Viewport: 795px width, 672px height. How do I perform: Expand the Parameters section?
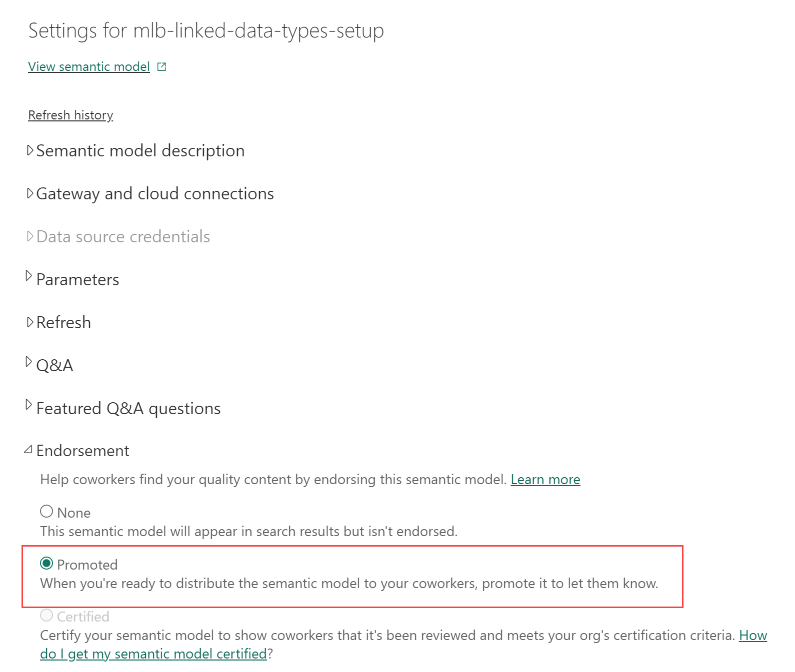pyautogui.click(x=29, y=276)
